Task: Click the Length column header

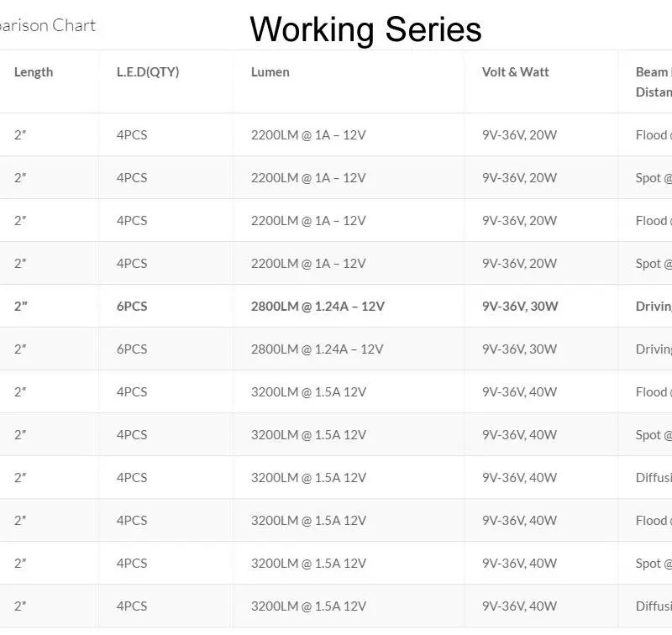Action: [34, 72]
